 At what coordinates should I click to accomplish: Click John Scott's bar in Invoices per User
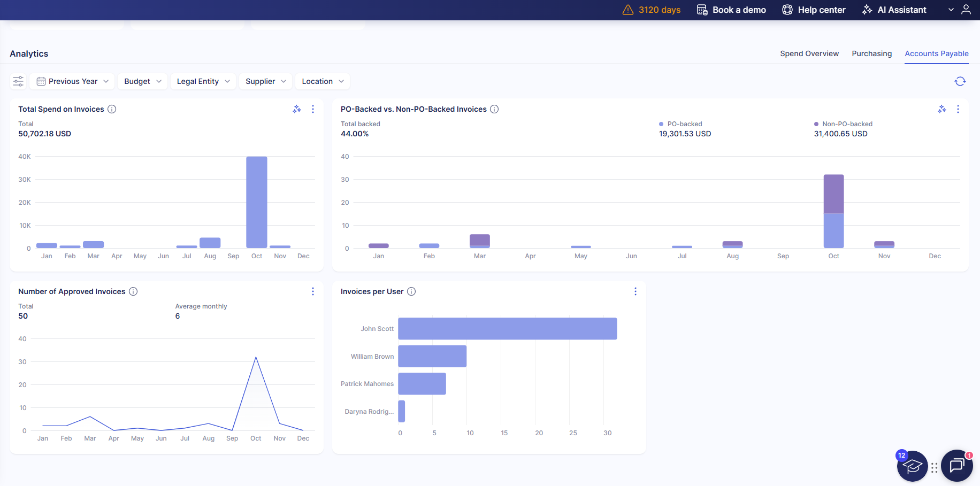point(507,329)
